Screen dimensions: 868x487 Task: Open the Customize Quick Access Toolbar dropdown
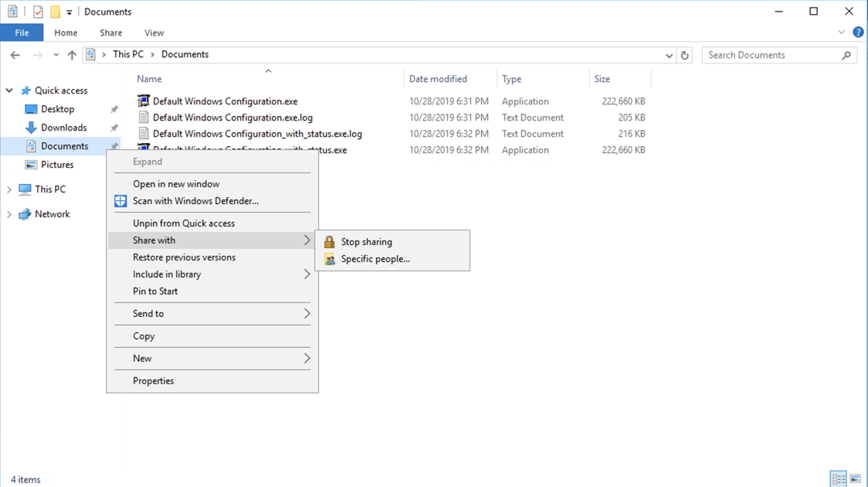70,12
